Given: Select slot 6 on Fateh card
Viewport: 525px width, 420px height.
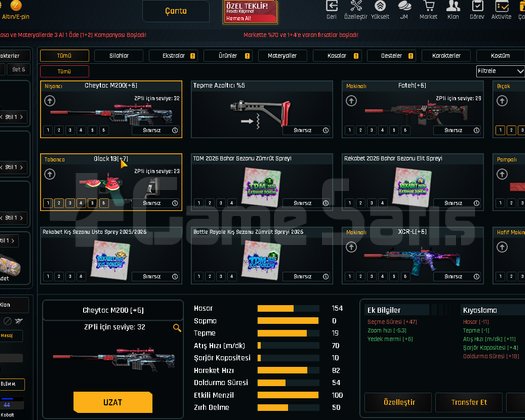Looking at the screenshot, I should [405, 130].
